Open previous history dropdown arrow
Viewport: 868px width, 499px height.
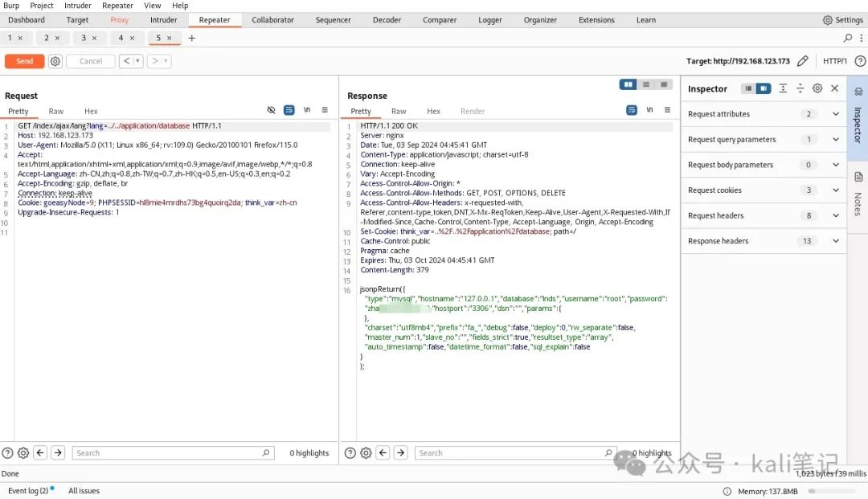[x=138, y=61]
